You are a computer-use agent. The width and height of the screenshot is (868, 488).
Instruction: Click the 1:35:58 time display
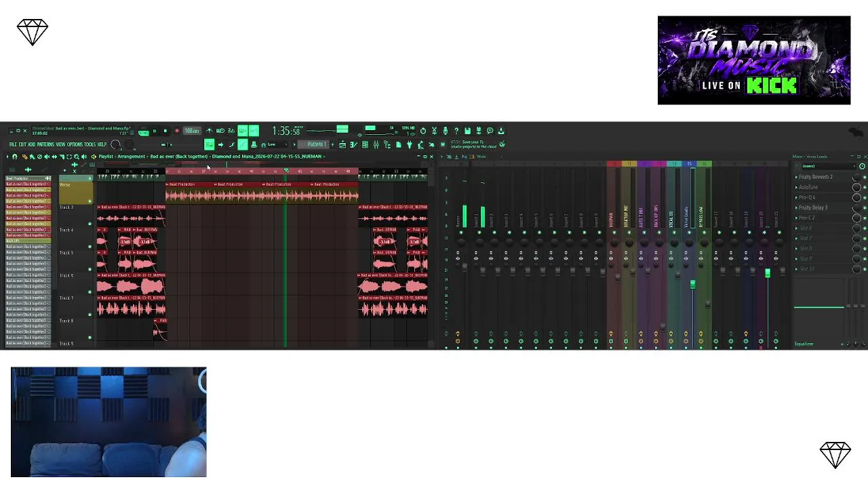pyautogui.click(x=285, y=131)
